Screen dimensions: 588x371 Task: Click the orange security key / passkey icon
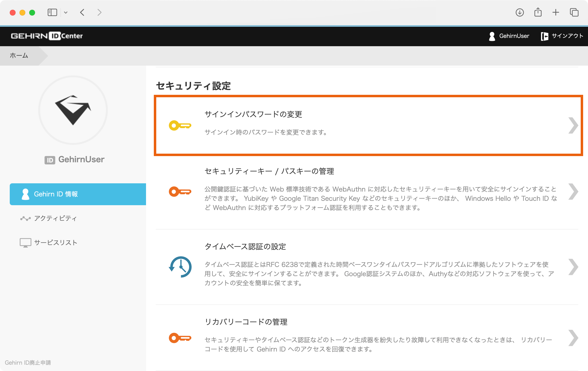(180, 192)
